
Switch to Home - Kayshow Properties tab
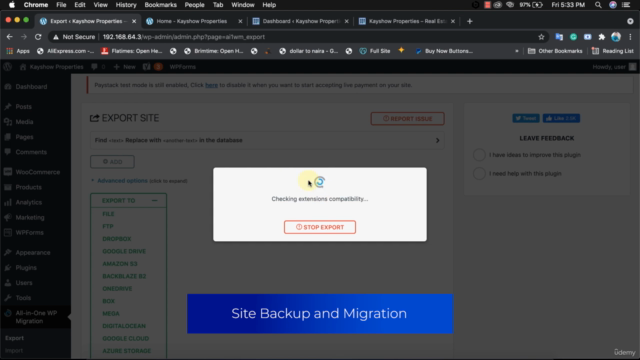tap(192, 21)
